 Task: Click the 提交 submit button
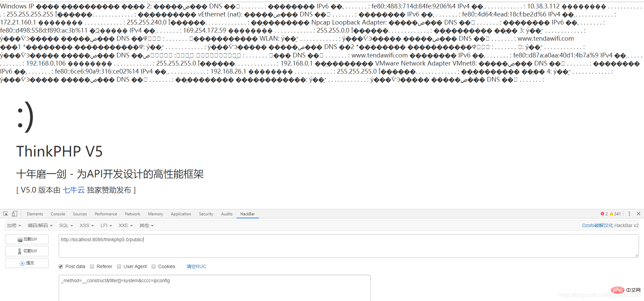coord(27,263)
